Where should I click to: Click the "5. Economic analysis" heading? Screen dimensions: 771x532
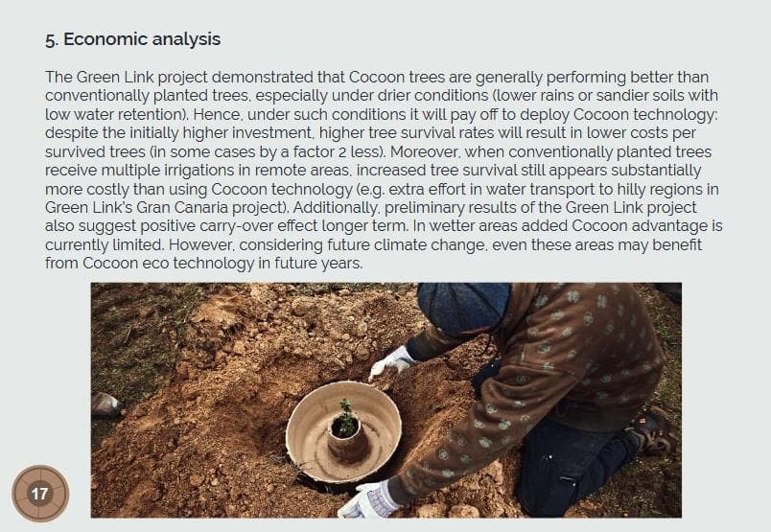132,39
